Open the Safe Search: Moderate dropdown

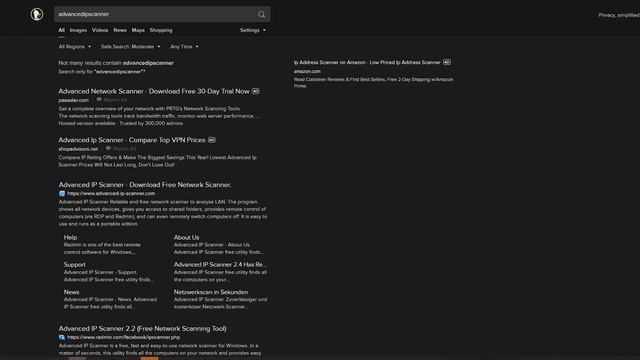131,47
